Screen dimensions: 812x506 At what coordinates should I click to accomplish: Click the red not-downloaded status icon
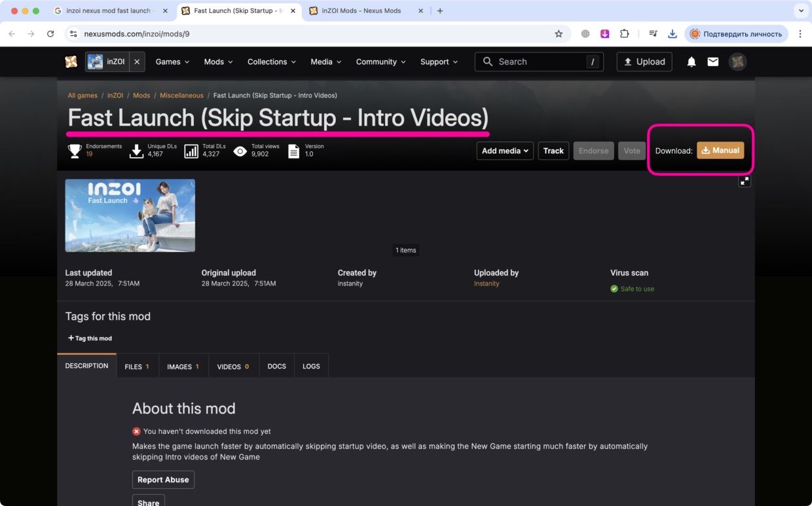(136, 431)
